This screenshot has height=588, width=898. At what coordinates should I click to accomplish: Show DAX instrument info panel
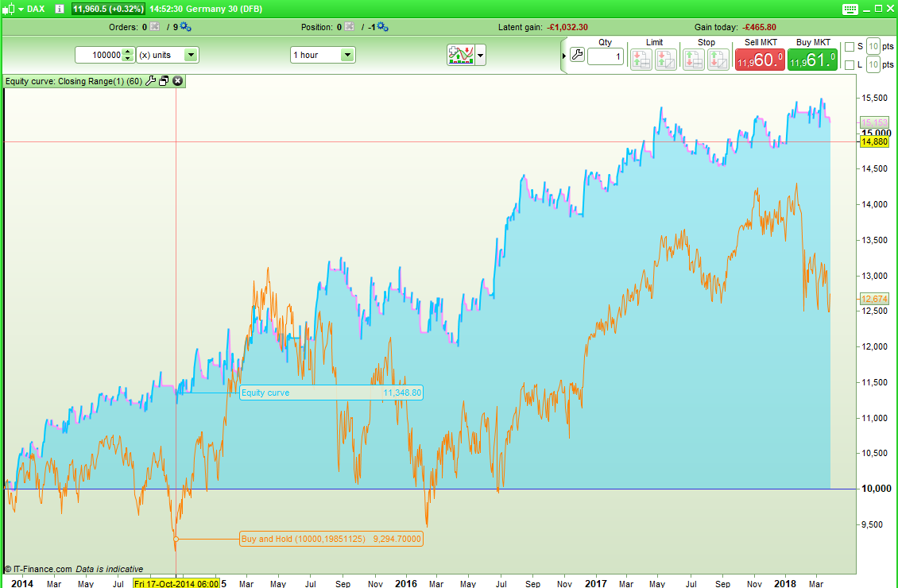click(60, 10)
